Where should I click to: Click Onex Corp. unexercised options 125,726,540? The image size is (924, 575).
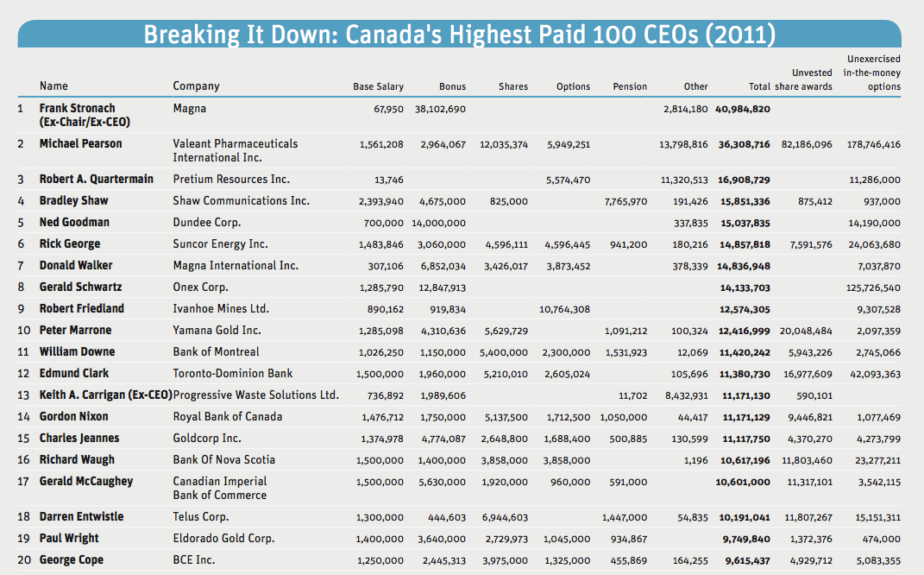click(x=872, y=288)
